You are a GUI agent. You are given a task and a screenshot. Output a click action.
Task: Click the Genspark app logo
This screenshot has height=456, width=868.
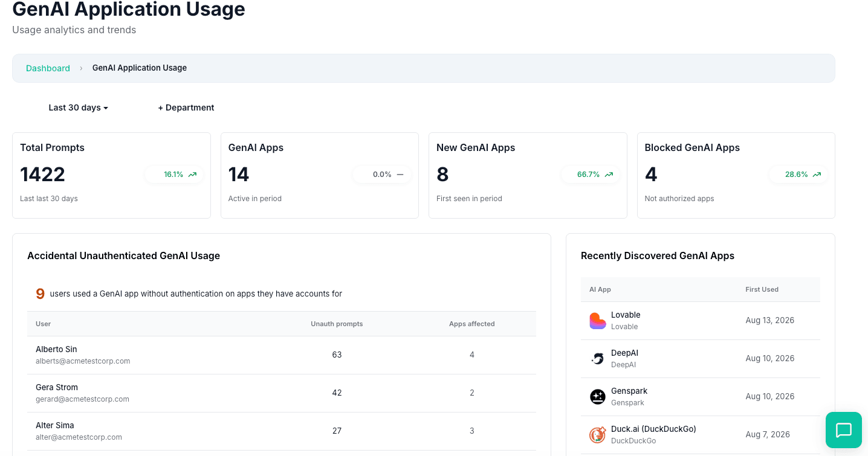click(x=597, y=397)
